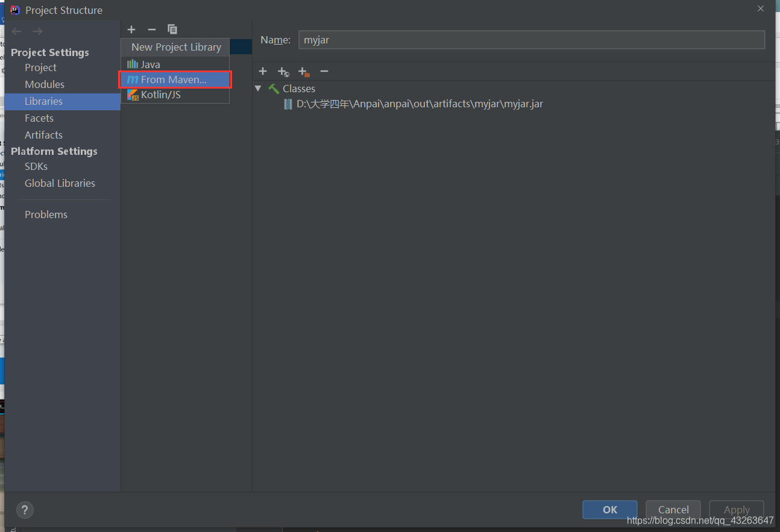Go back with the left arrow

(x=17, y=31)
